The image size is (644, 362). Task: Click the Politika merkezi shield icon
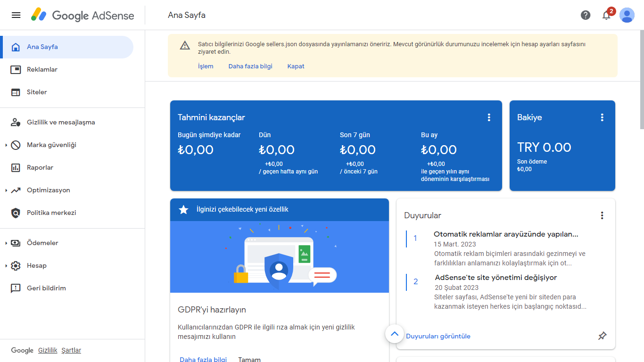click(x=16, y=213)
